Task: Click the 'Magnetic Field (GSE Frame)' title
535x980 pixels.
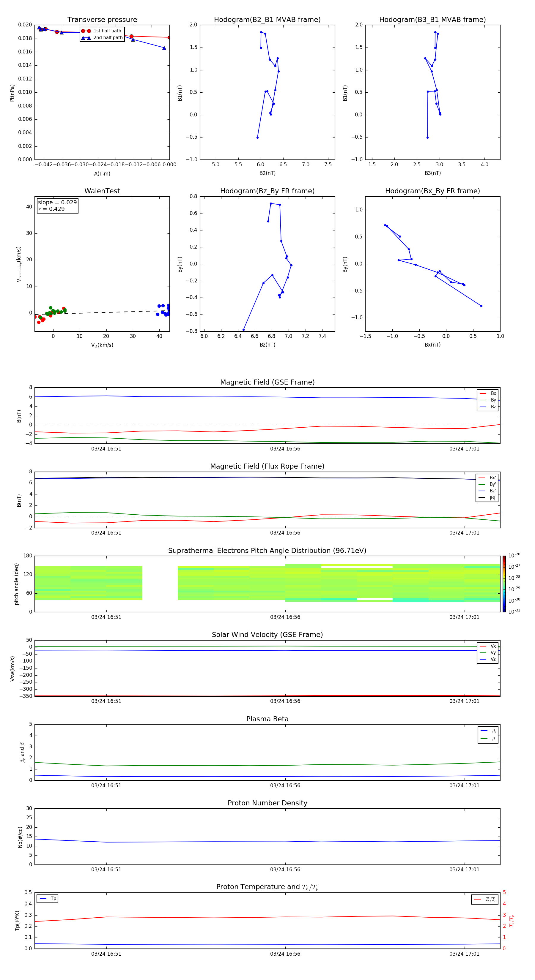Action: [267, 382]
